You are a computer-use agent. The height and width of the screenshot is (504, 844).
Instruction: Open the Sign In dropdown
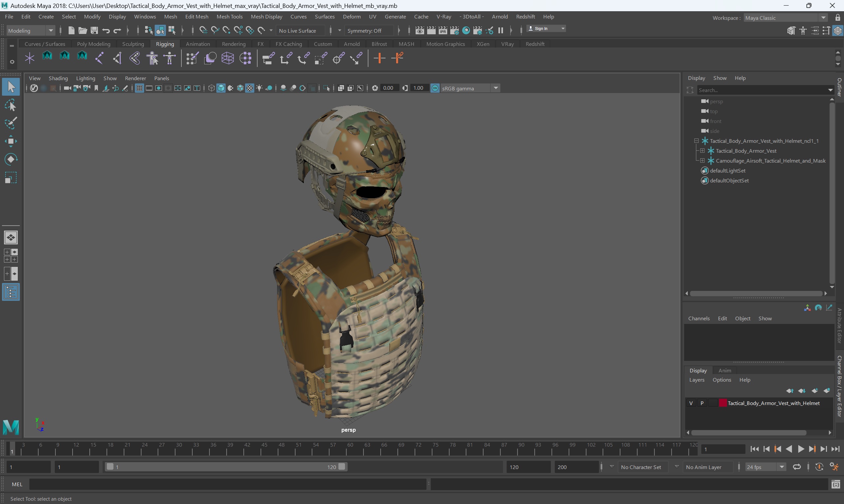546,28
